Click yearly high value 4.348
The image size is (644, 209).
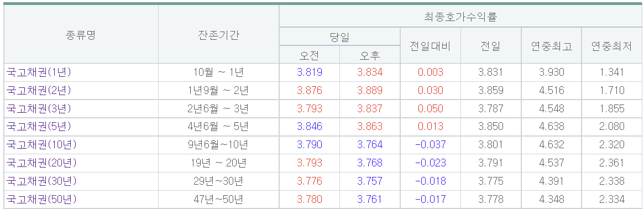pyautogui.click(x=551, y=200)
